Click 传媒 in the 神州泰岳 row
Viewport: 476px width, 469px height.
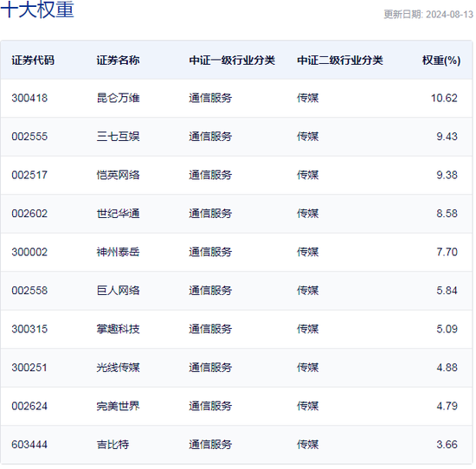click(308, 253)
